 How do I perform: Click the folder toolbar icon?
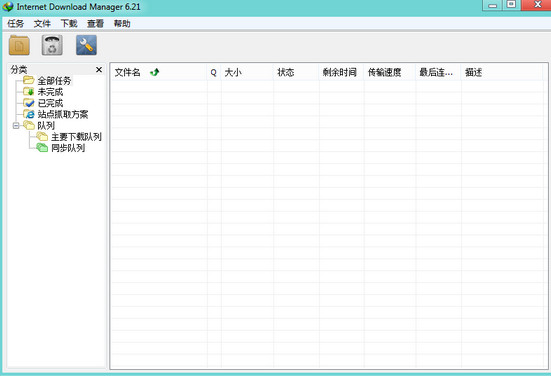[19, 45]
